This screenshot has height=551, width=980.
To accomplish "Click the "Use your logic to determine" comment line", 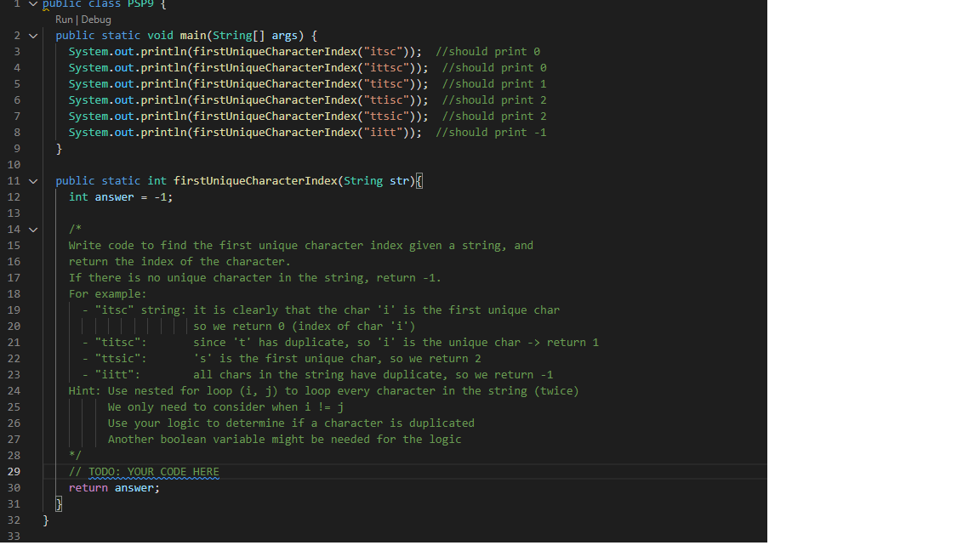I will pos(291,423).
